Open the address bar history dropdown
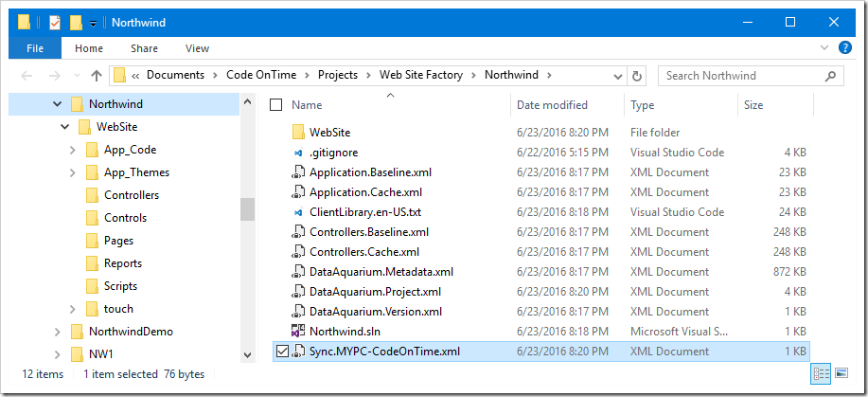Viewport: 868px width, 397px height. coord(618,76)
